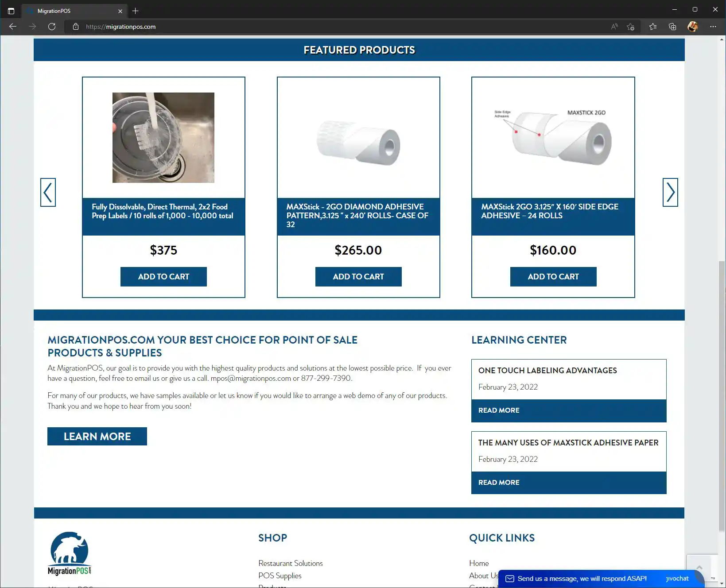This screenshot has height=588, width=726.
Task: Click the $160.00 price
Action: click(x=553, y=250)
